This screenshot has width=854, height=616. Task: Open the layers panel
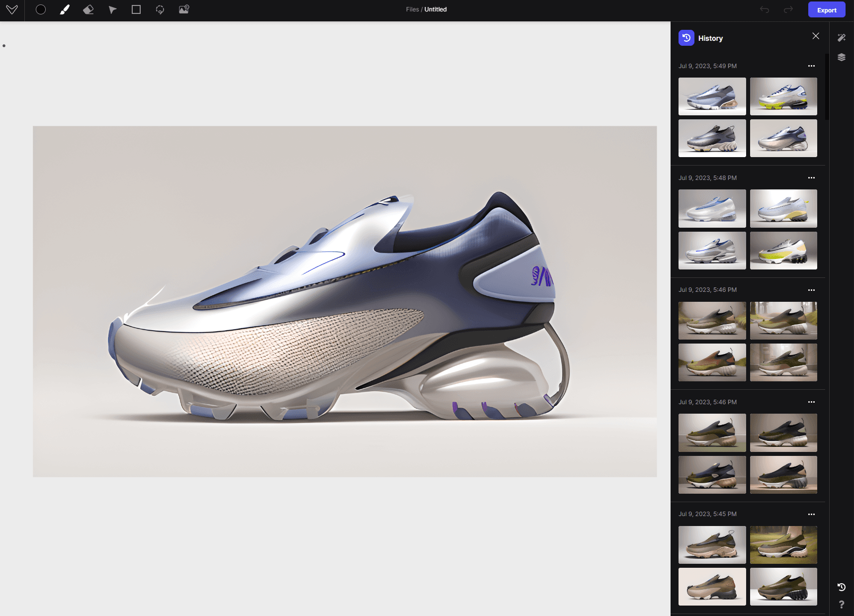coord(842,57)
